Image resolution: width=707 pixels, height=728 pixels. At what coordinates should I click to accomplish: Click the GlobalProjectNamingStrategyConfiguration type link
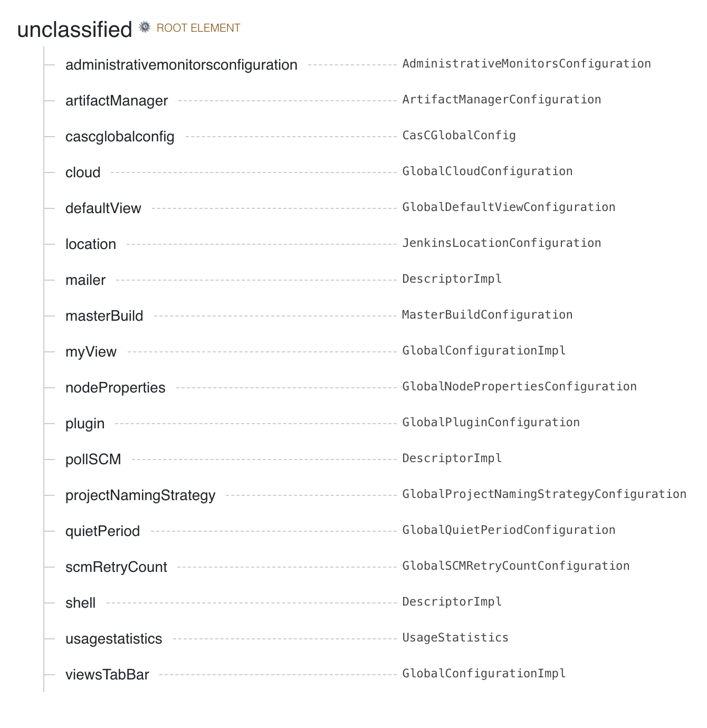tap(544, 494)
